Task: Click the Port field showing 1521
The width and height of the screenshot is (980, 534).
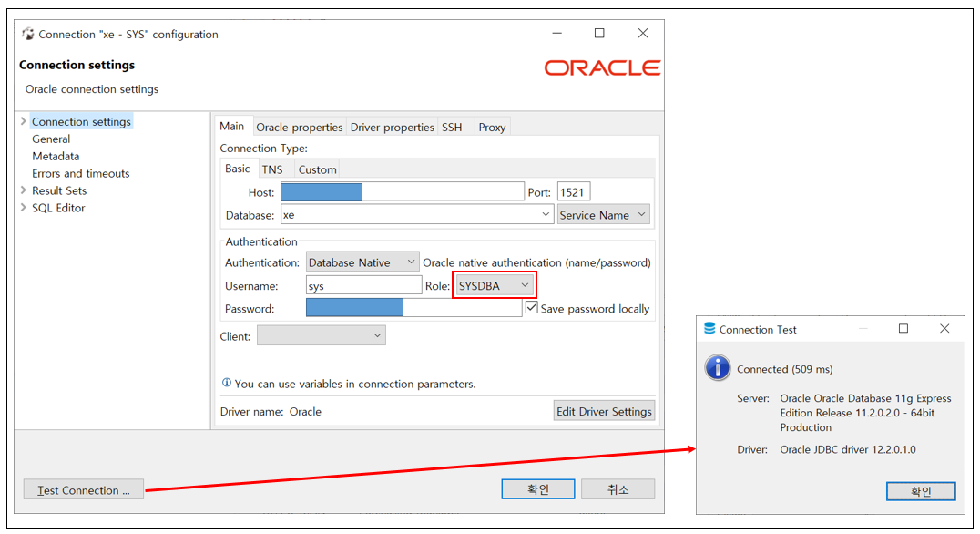Action: [x=574, y=191]
